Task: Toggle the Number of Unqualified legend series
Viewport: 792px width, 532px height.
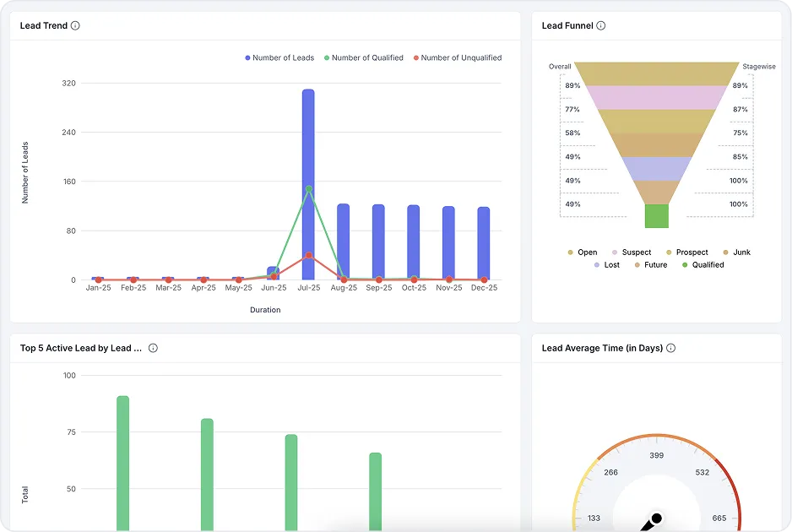Action: [x=458, y=57]
